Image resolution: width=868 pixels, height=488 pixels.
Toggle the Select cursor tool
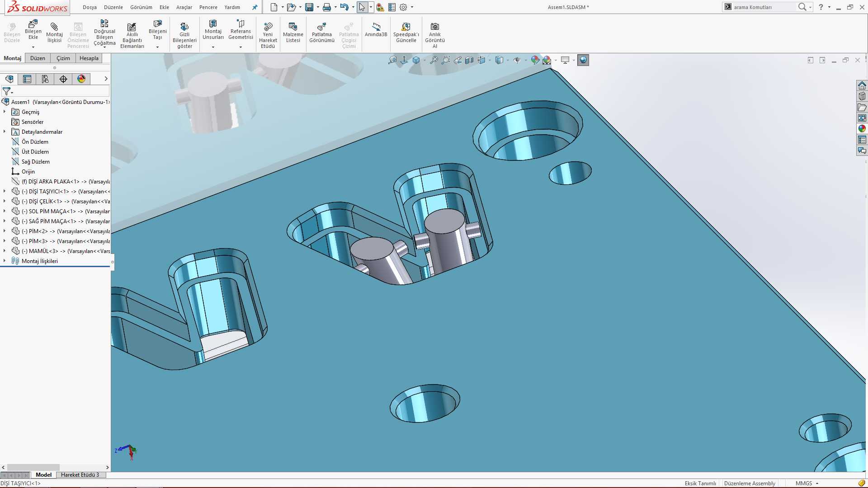[x=362, y=7]
